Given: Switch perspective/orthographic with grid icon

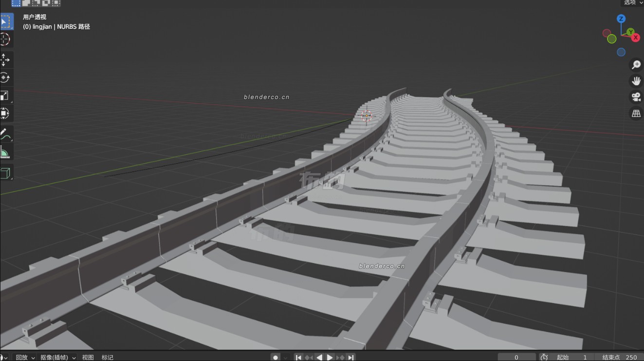Looking at the screenshot, I should [x=636, y=113].
